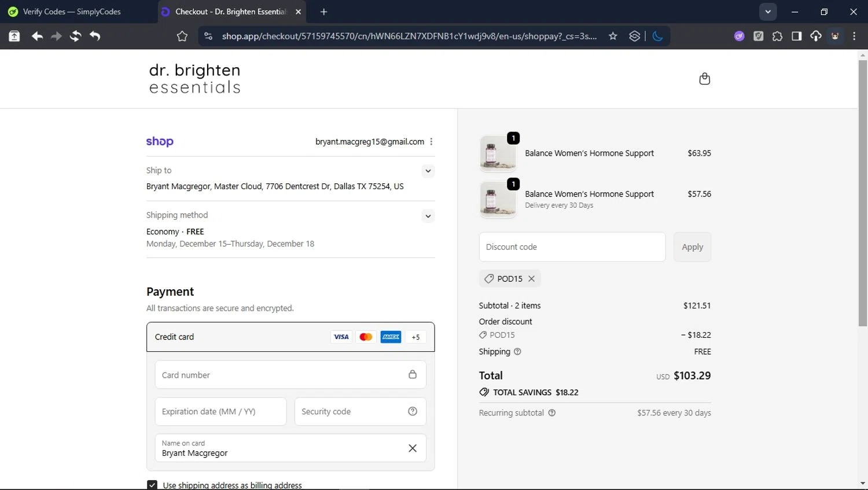The height and width of the screenshot is (490, 868).
Task: Open the Shipping info help icon
Action: pos(517,352)
